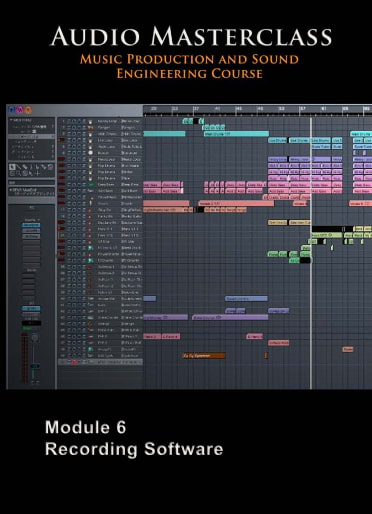Select the highlighted row in the parameter box

click(x=31, y=137)
